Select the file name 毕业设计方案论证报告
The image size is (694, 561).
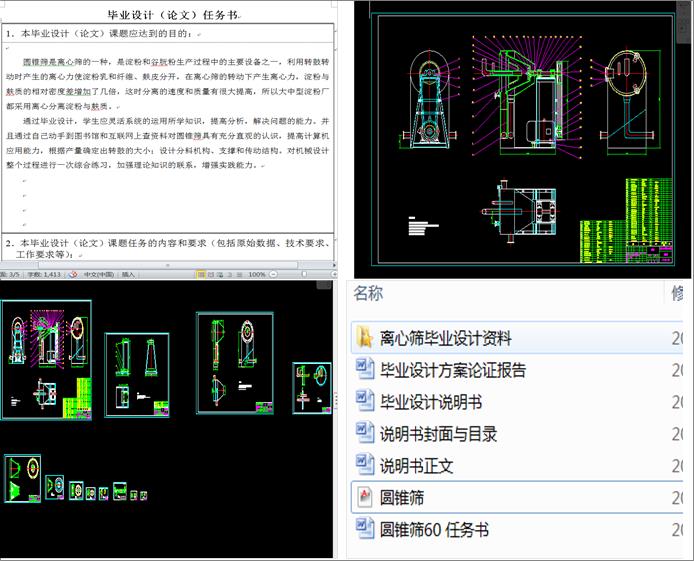(453, 370)
